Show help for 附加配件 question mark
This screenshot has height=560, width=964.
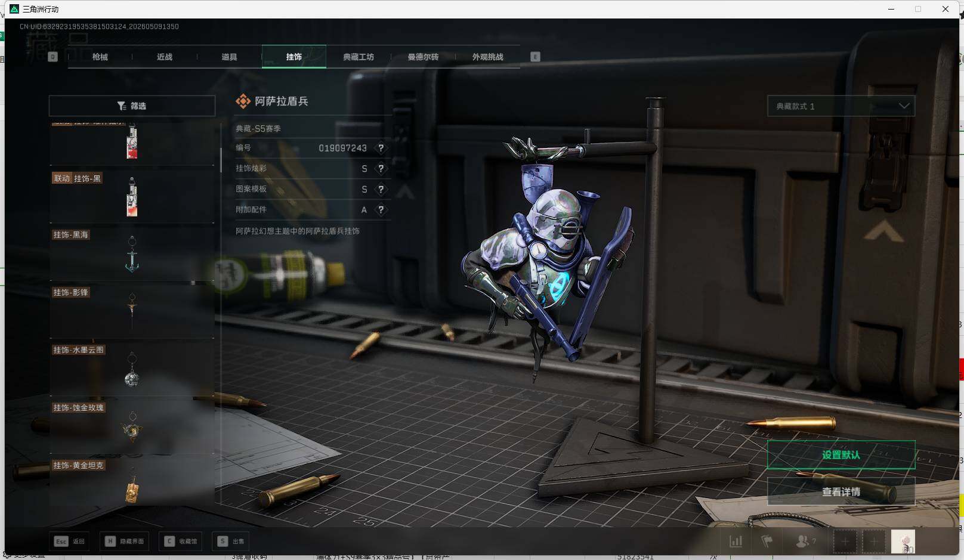[x=381, y=210]
